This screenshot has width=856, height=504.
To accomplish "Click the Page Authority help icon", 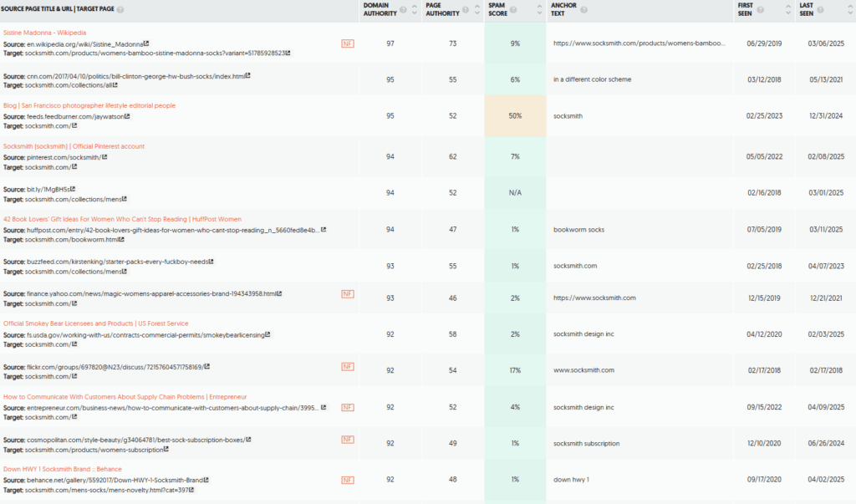I will tap(466, 9).
